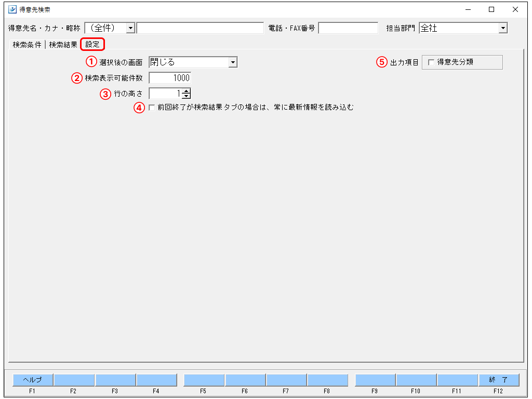532x399 pixels.
Task: Increase 行の高さ with up spinner arrow
Action: pos(187,91)
